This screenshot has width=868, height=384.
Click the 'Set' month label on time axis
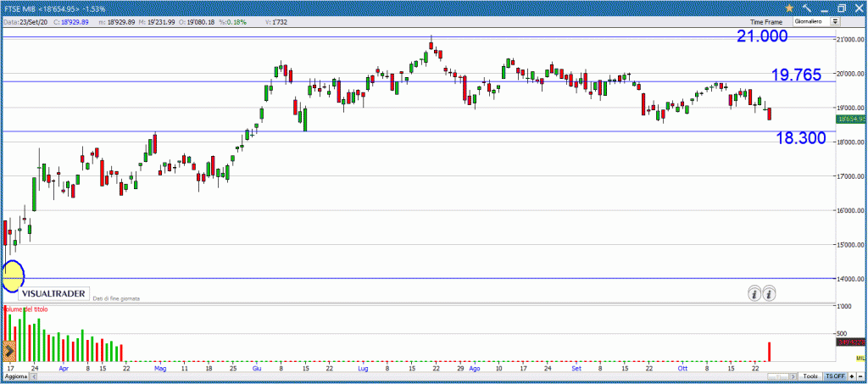(x=576, y=368)
